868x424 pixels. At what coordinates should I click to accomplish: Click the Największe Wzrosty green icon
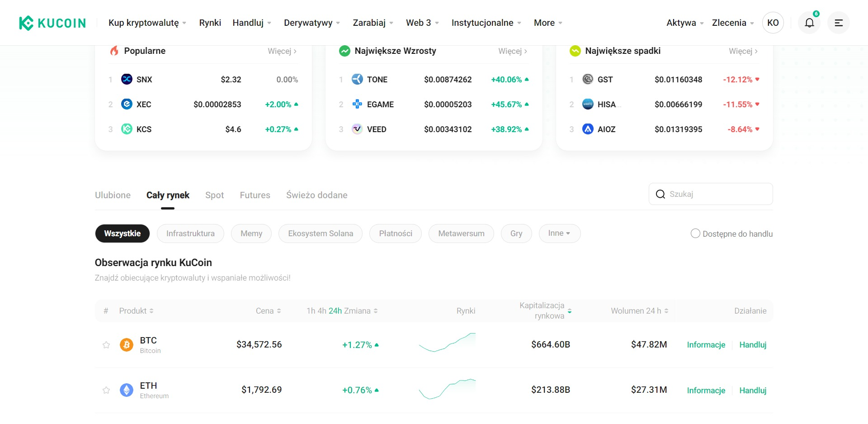[344, 51]
